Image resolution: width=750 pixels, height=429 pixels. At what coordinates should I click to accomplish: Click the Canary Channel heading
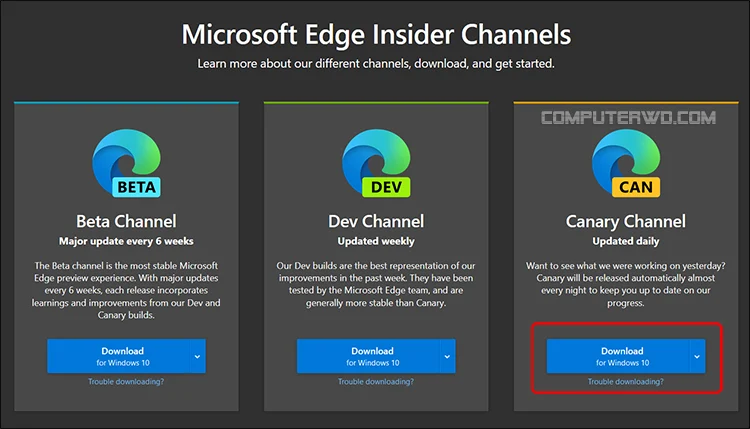(x=626, y=221)
